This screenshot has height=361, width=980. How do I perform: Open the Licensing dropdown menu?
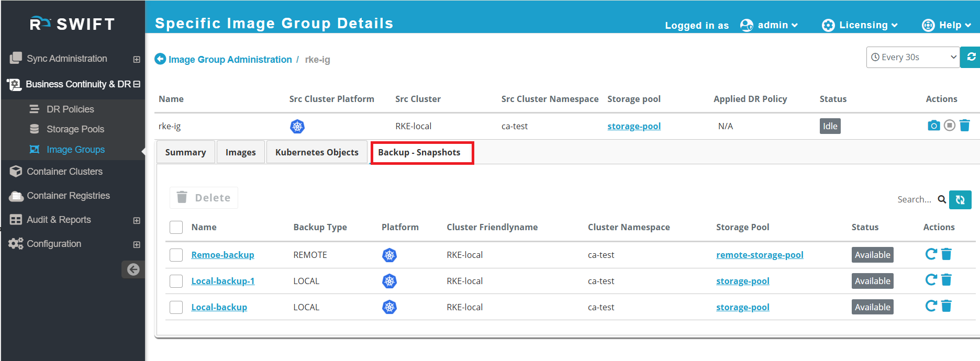point(860,25)
